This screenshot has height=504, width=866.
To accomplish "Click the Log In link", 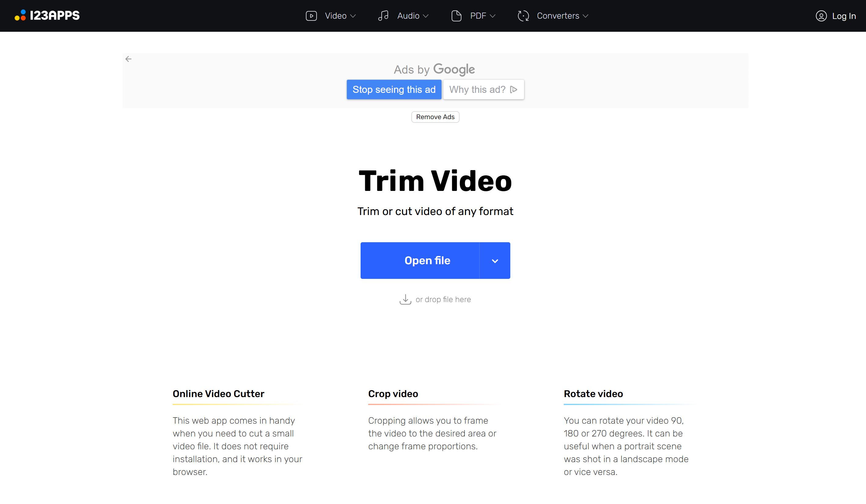I will [x=844, y=16].
